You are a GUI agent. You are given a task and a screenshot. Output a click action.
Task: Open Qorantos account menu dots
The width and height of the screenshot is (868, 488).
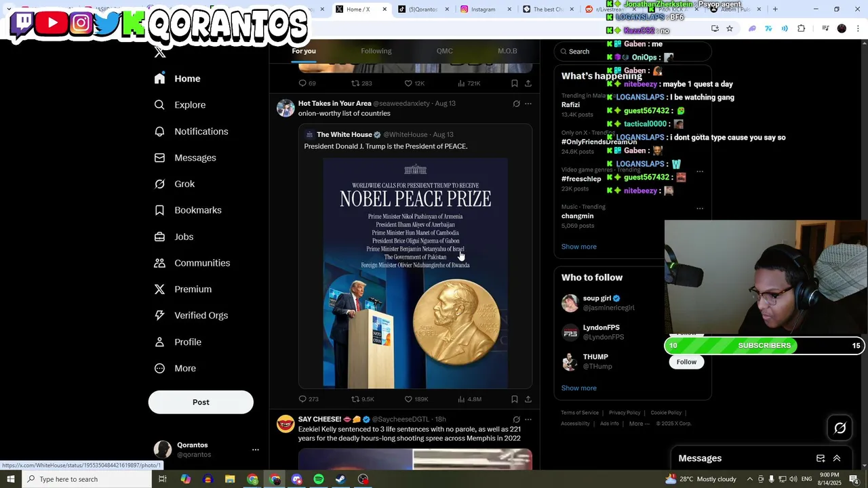click(x=256, y=449)
